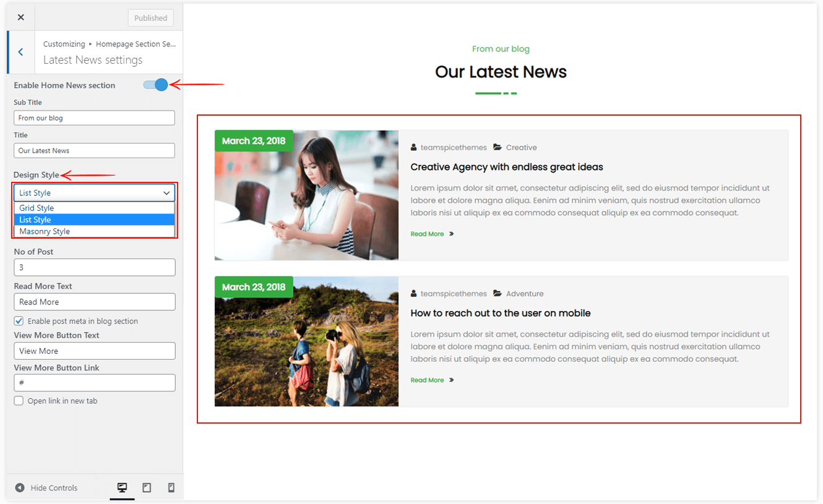Open the Design Style dropdown

pyautogui.click(x=95, y=193)
